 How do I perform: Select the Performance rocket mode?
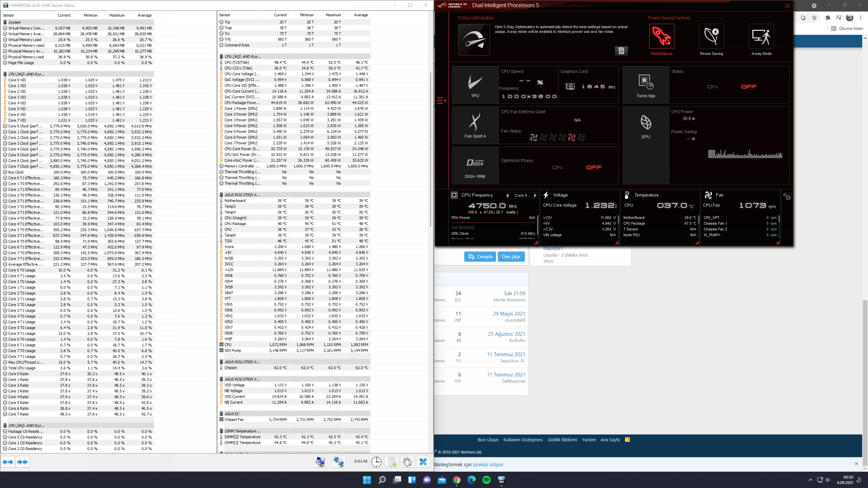pyautogui.click(x=661, y=37)
